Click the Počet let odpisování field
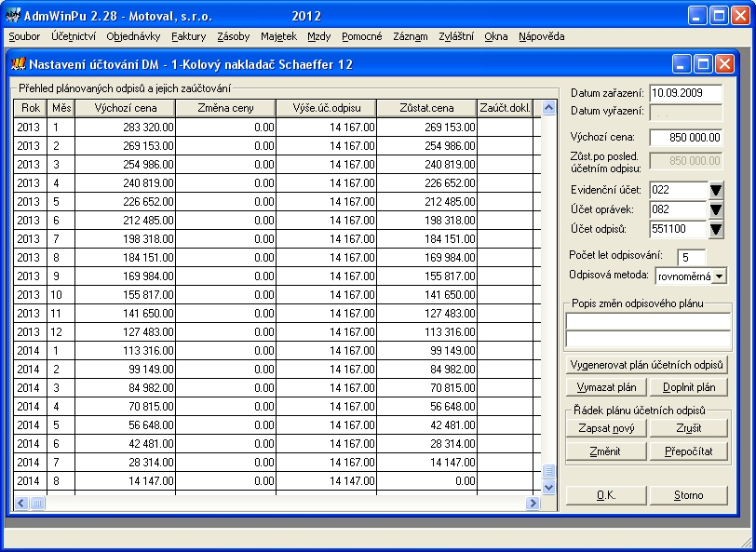 pos(692,258)
